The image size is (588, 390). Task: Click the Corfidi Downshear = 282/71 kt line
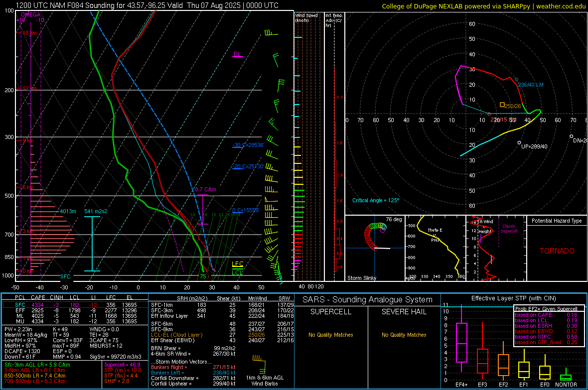pos(193,378)
